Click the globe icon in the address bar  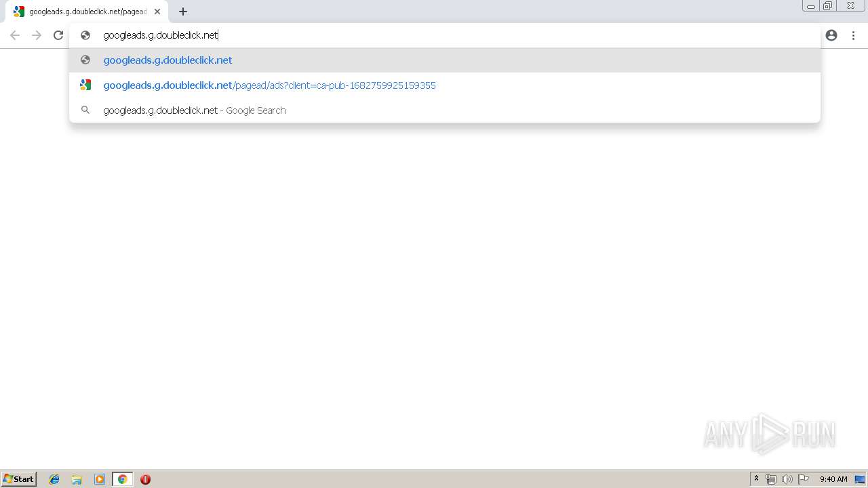[85, 35]
